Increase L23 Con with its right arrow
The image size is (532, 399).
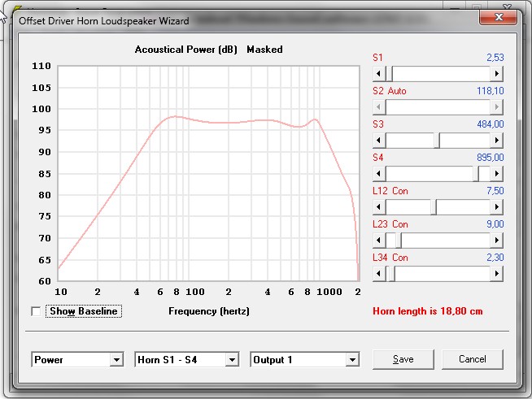497,241
